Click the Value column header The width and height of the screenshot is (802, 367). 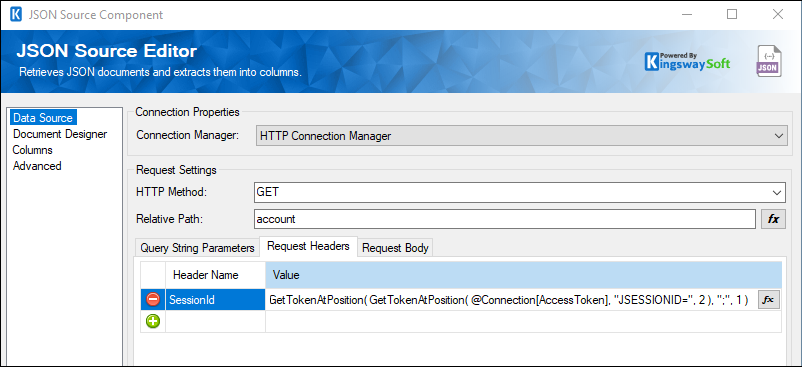[x=523, y=275]
